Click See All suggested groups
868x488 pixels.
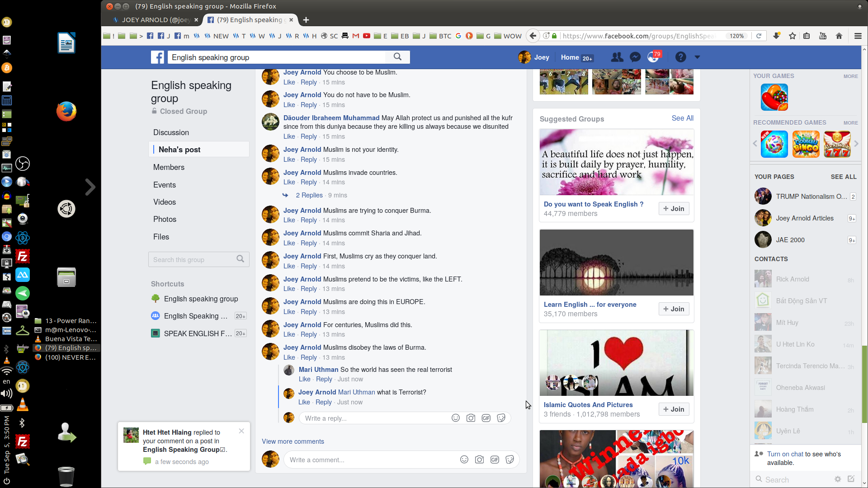[x=682, y=118]
